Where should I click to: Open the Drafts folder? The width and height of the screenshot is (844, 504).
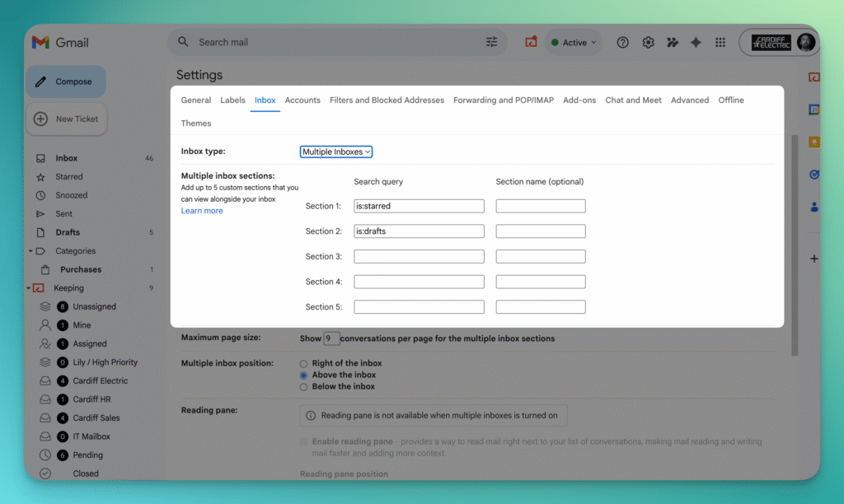[x=68, y=232]
